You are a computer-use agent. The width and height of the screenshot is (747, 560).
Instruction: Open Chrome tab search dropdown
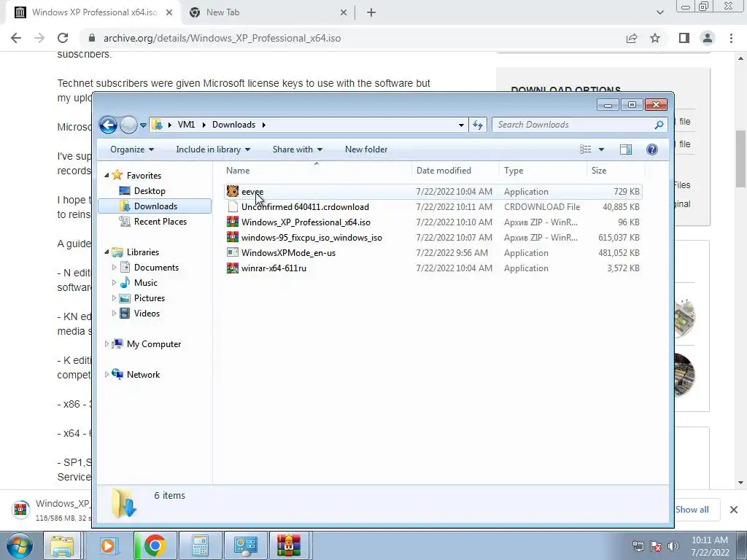click(659, 12)
